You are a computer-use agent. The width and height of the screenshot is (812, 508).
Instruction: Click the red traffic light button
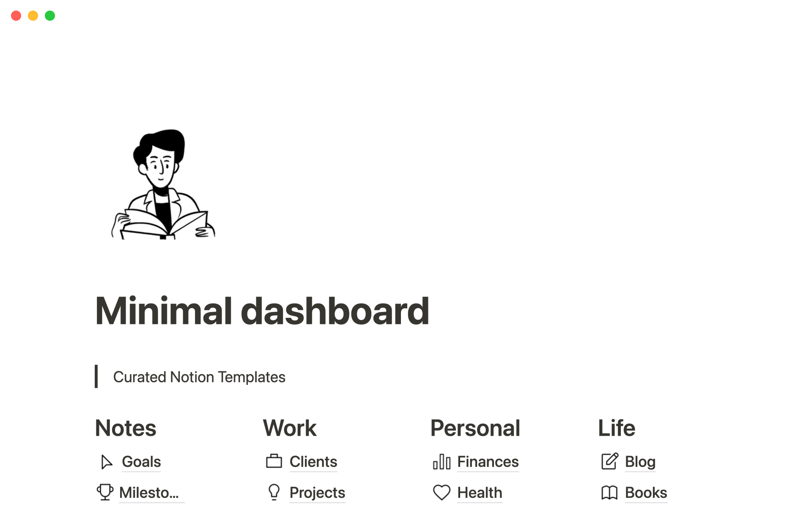point(16,16)
